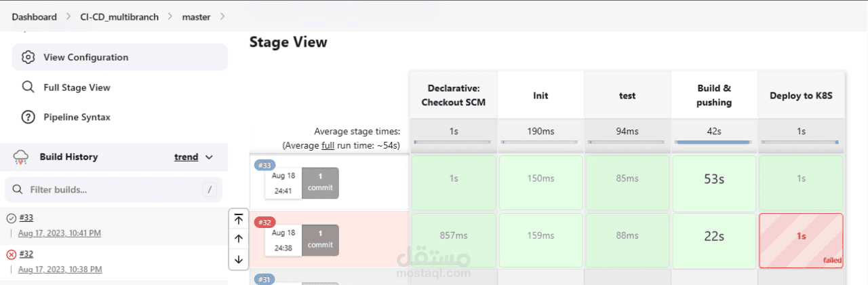Open View Configuration gear icon
Screen dimensions: 868x285
coord(28,57)
